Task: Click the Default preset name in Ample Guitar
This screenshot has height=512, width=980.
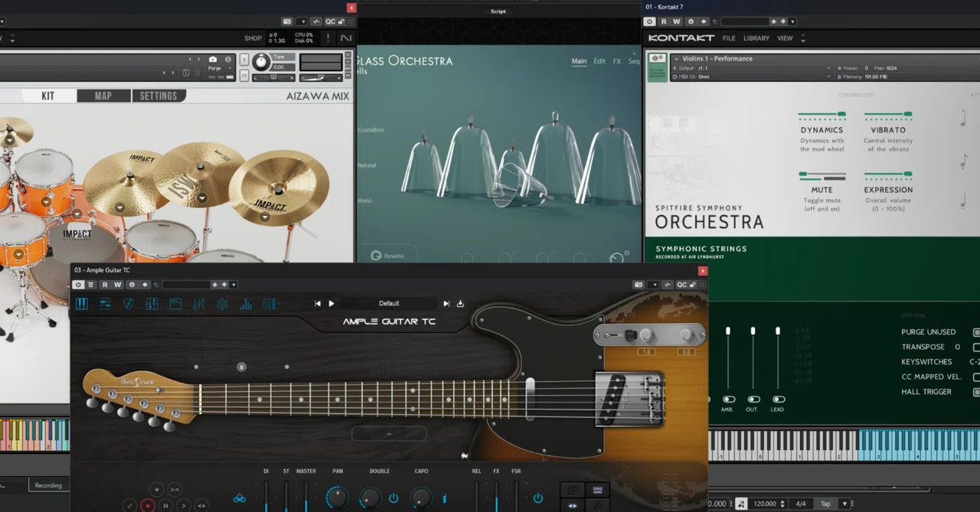Action: pyautogui.click(x=389, y=304)
